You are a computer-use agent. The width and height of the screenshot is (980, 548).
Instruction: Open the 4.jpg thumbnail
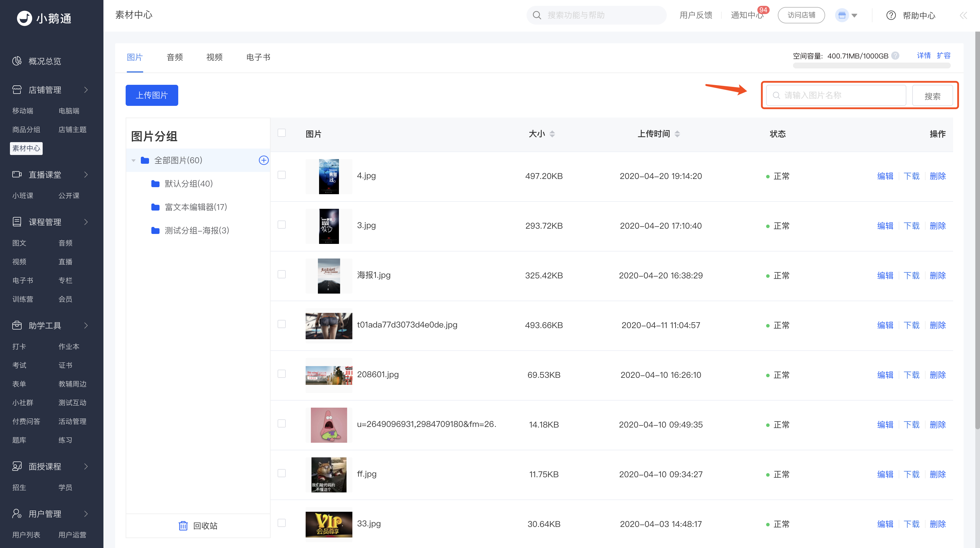click(x=329, y=176)
